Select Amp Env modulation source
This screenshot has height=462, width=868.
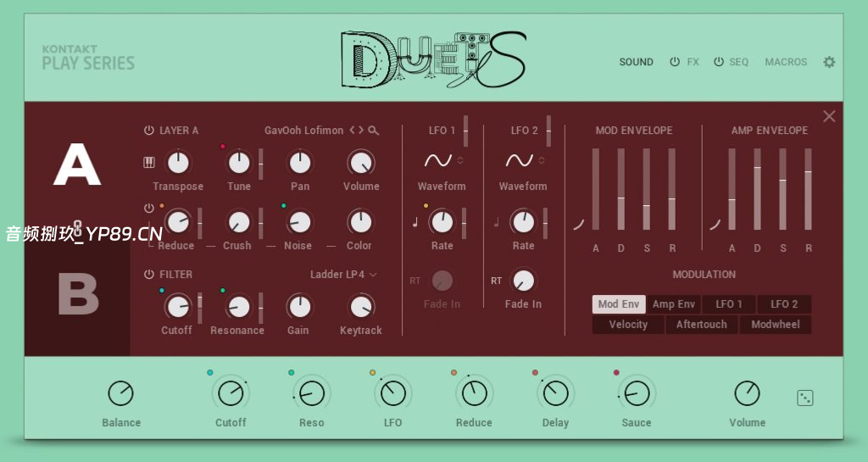674,304
